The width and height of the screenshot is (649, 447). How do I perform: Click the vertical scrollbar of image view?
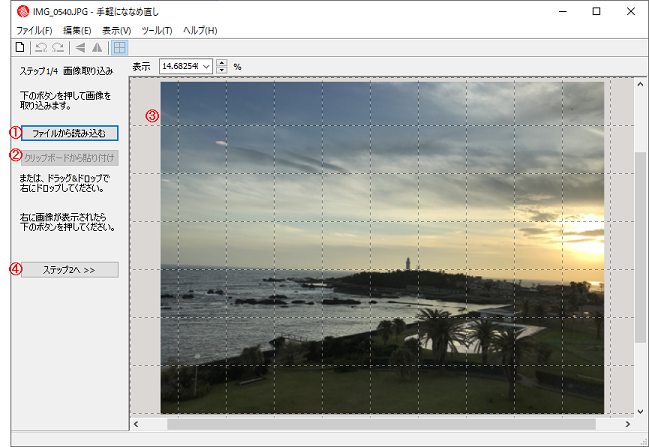point(640,245)
